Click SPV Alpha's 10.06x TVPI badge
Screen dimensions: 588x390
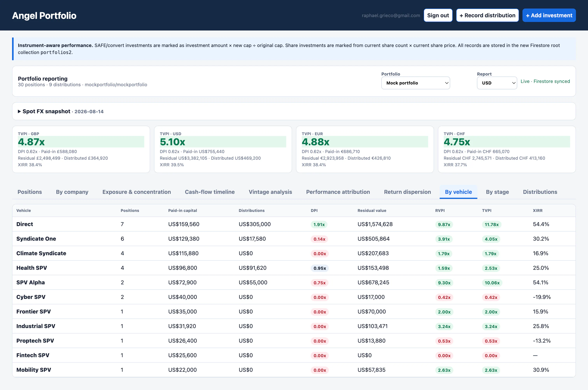492,283
